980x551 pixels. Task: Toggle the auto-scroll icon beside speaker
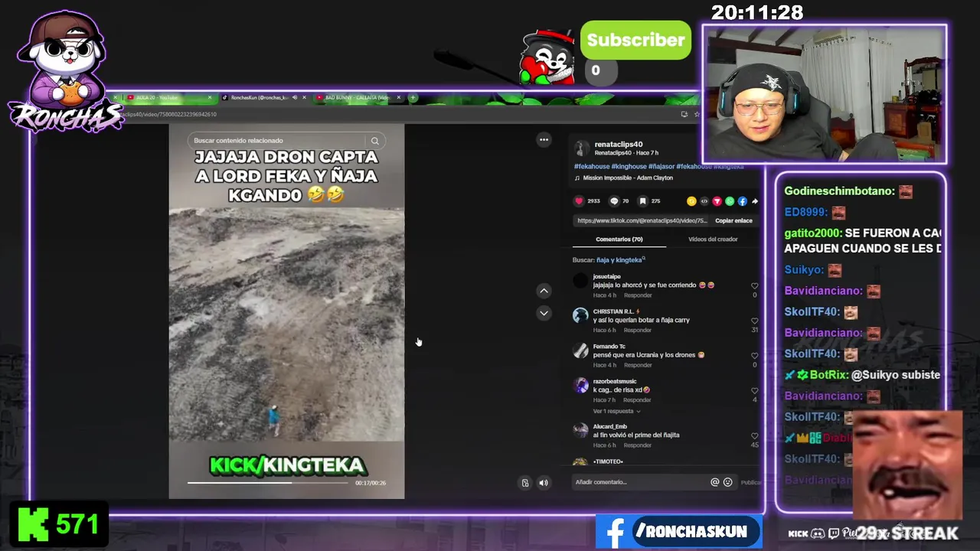525,483
